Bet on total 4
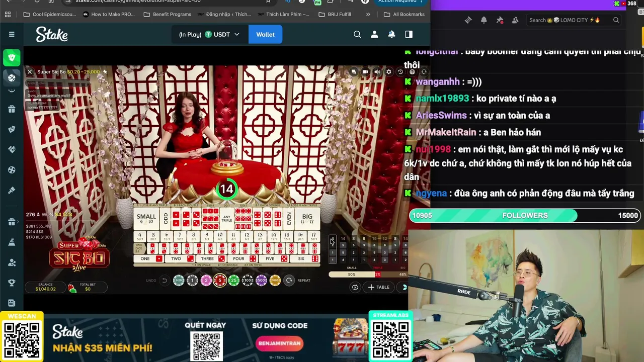 [140, 236]
